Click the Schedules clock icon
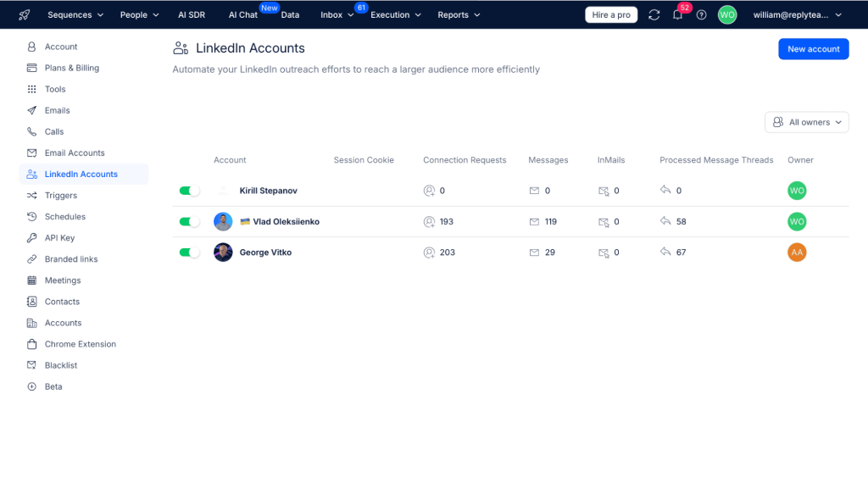Image resolution: width=868 pixels, height=483 pixels. tap(31, 216)
